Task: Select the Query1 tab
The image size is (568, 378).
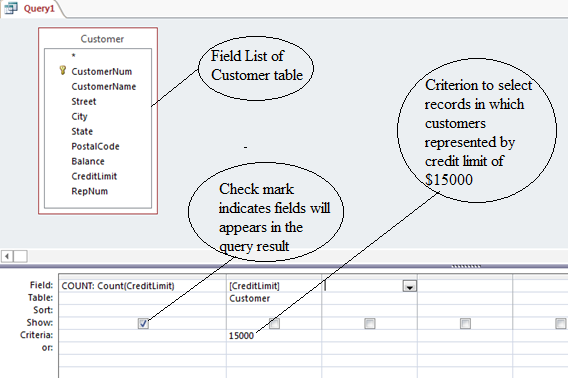Action: [x=32, y=9]
